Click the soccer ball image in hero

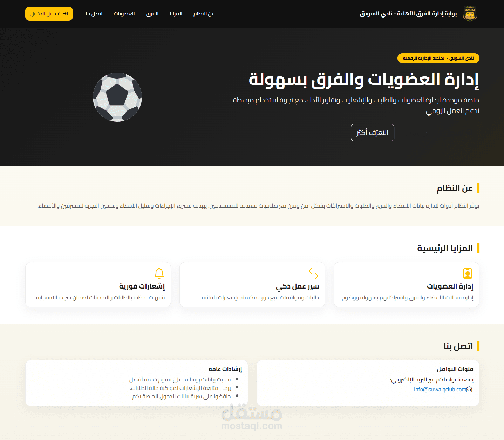tap(117, 97)
